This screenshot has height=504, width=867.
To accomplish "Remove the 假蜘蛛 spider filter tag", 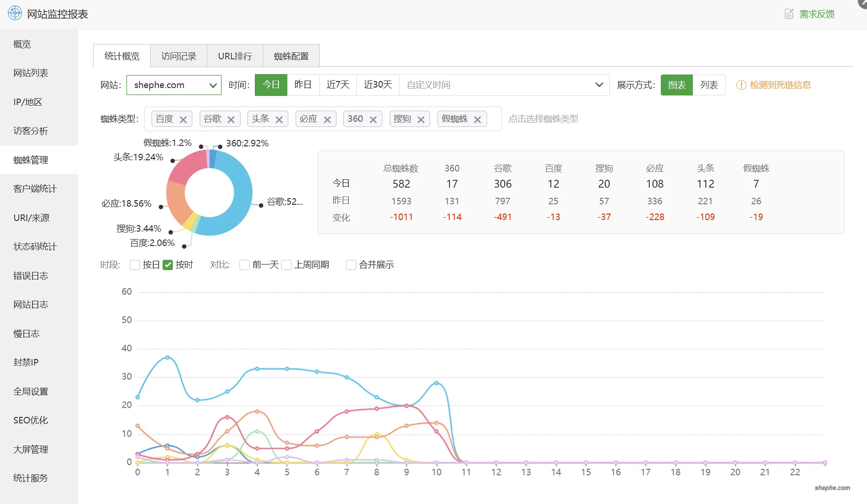I will (478, 119).
